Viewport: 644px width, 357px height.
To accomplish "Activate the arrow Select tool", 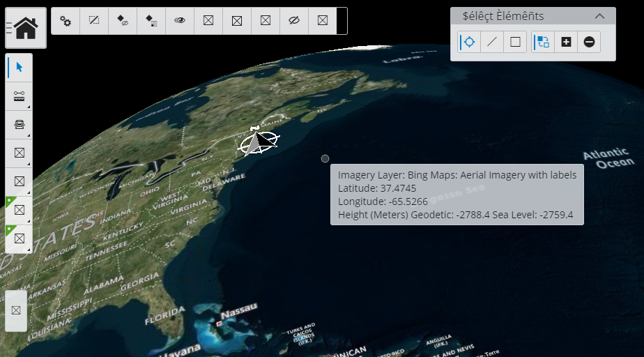I will tap(19, 67).
